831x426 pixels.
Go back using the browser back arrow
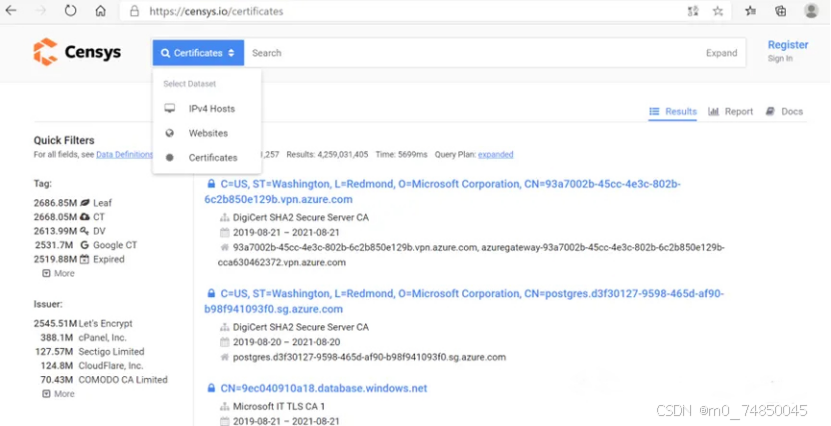[x=11, y=11]
